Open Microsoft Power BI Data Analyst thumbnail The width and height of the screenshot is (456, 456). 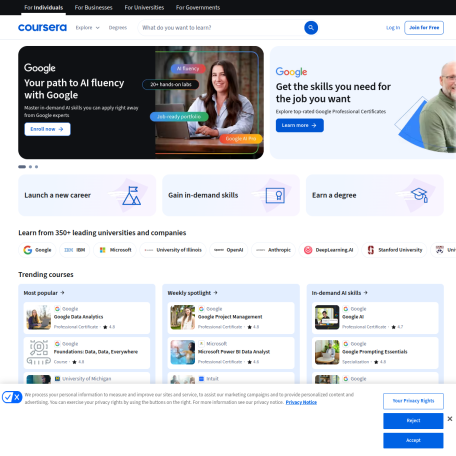pyautogui.click(x=183, y=352)
